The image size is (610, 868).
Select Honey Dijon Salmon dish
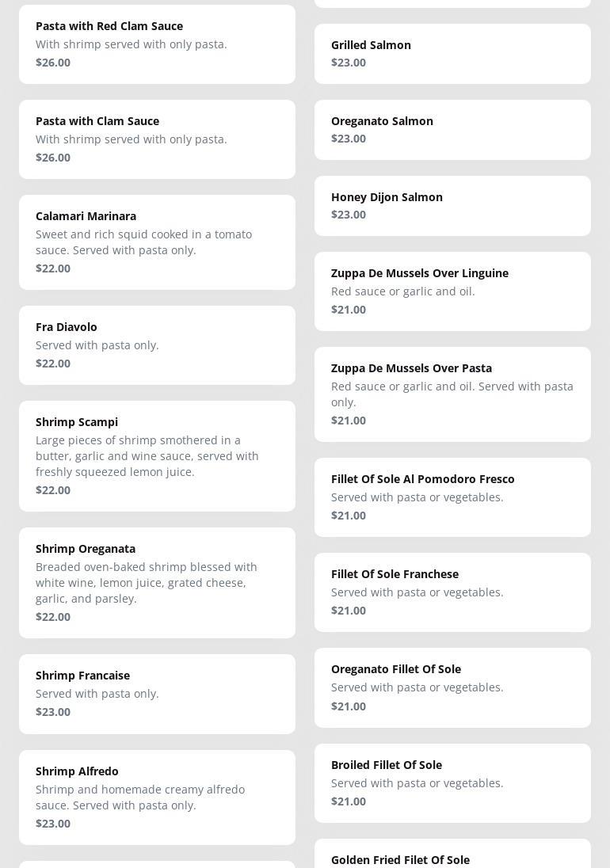pyautogui.click(x=452, y=206)
